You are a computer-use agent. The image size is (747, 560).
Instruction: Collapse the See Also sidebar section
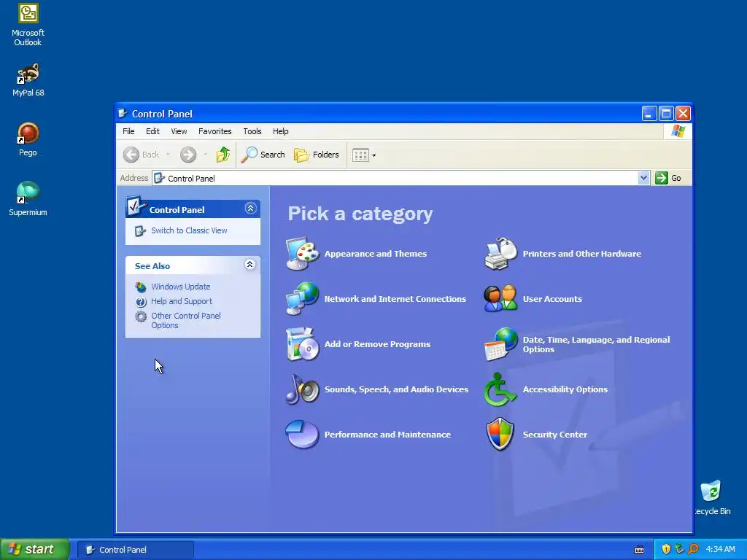(x=249, y=264)
